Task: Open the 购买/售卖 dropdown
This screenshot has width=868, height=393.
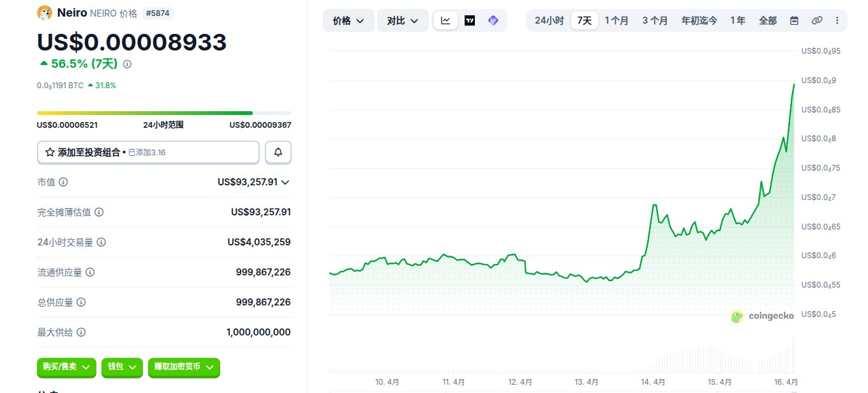Action: pyautogui.click(x=66, y=367)
